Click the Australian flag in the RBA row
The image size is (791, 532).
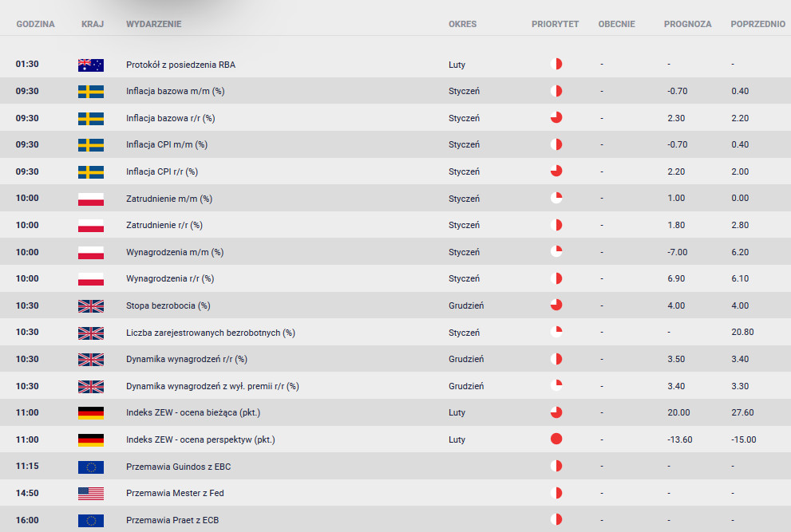[x=91, y=65]
